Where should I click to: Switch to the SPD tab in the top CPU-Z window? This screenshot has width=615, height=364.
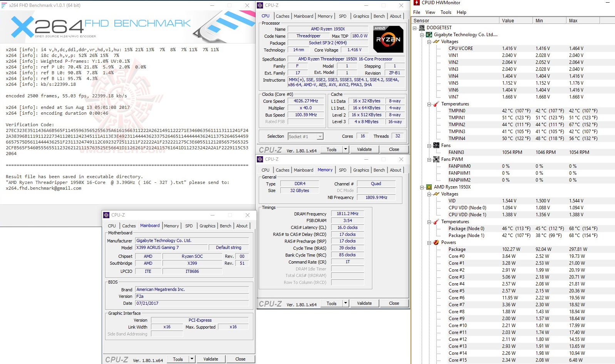[342, 16]
